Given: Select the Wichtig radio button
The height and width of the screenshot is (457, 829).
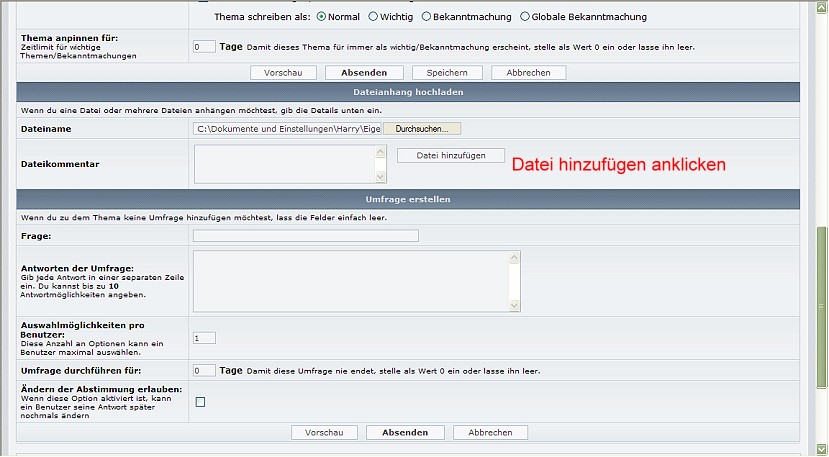Looking at the screenshot, I should [373, 17].
